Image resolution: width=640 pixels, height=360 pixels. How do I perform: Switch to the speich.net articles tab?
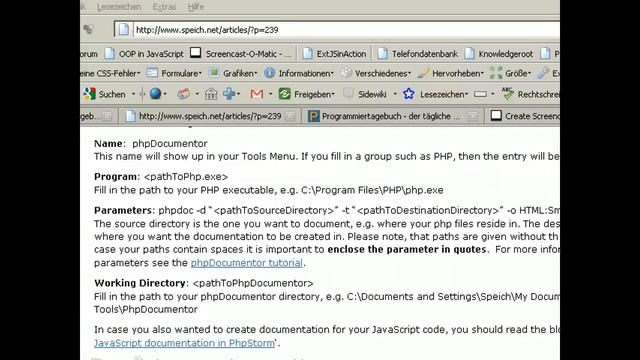tap(210, 116)
